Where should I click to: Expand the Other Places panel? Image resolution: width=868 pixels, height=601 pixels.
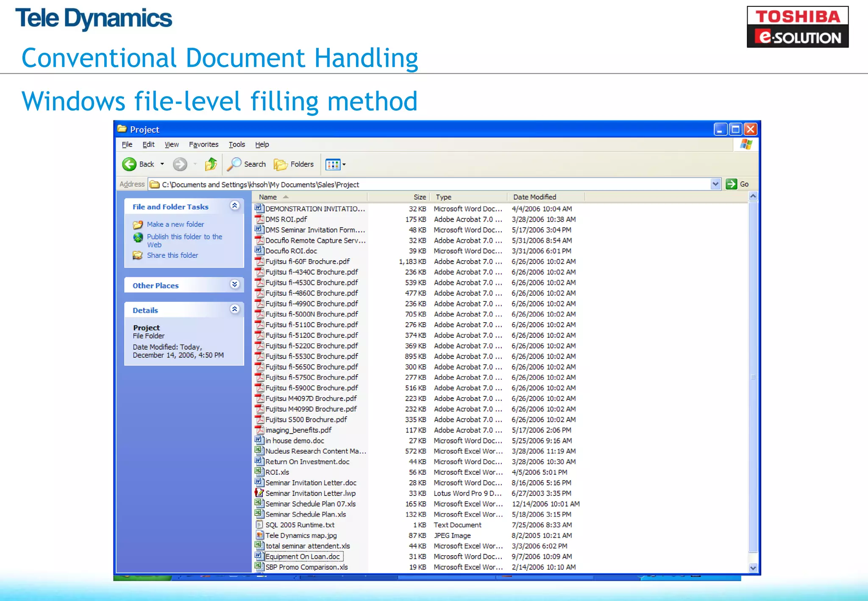tap(234, 284)
